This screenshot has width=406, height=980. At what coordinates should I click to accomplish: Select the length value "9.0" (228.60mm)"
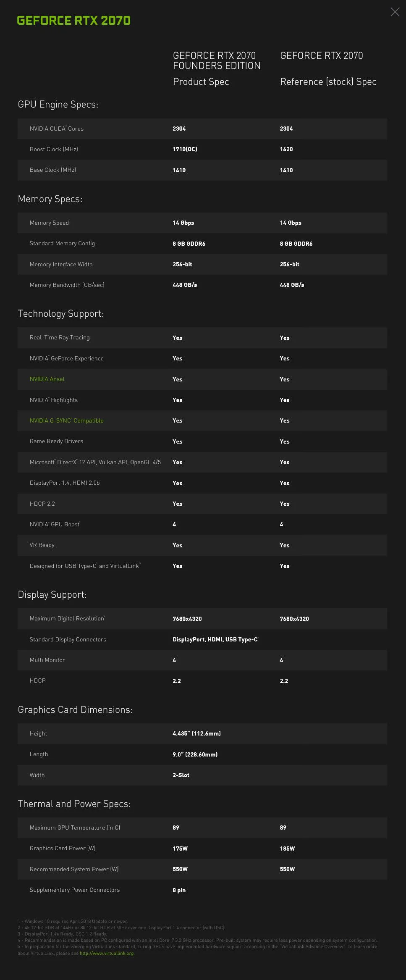pos(195,754)
